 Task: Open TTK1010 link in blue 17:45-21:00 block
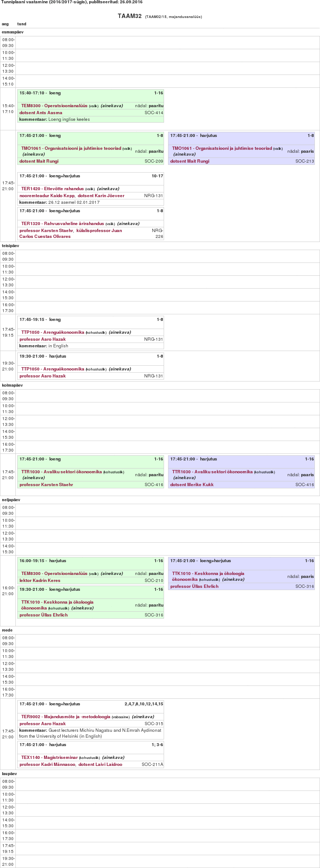(x=208, y=574)
